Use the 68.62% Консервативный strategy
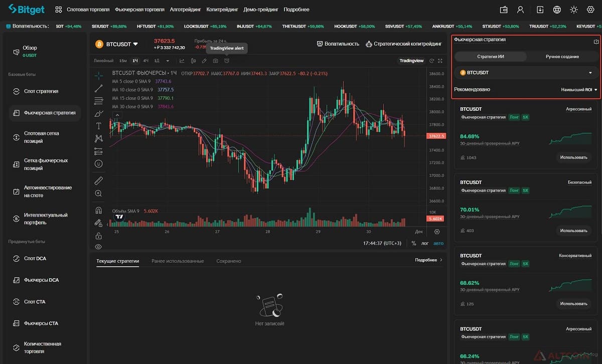Screen dimensions: 602x364 pos(573,304)
